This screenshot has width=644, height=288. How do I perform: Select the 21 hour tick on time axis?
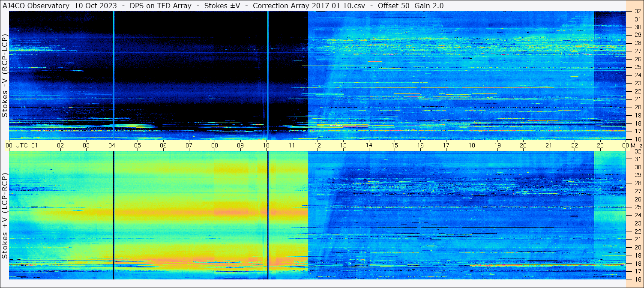(x=549, y=145)
